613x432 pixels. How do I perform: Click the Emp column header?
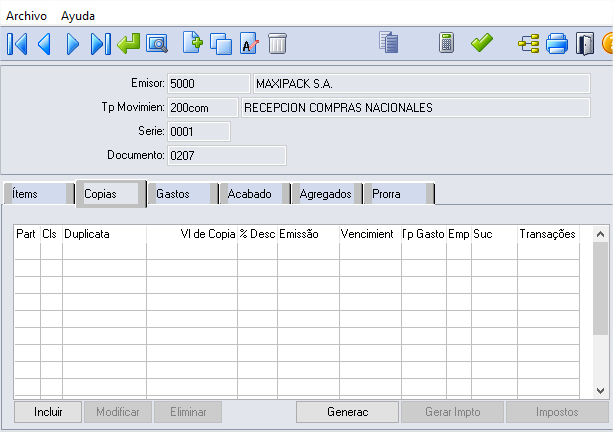[x=459, y=234]
